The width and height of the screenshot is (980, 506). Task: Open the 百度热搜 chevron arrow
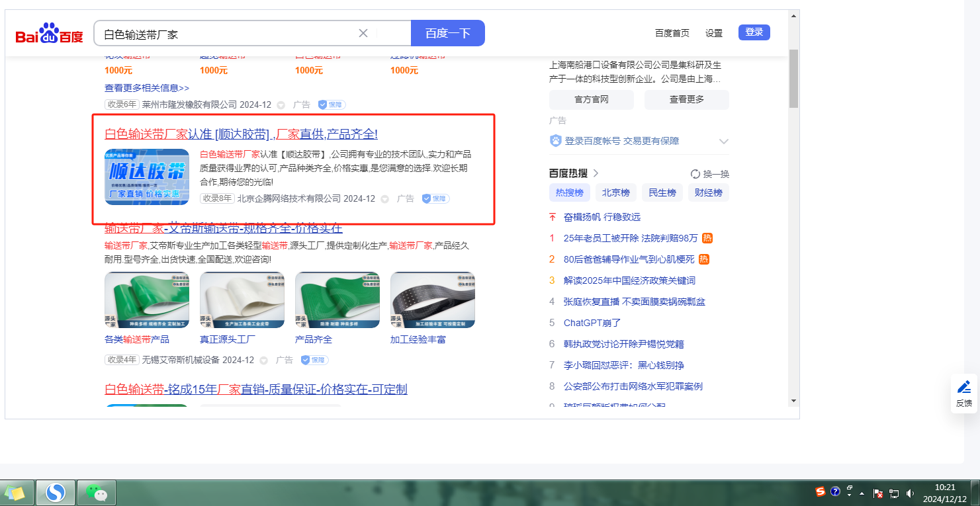point(596,173)
